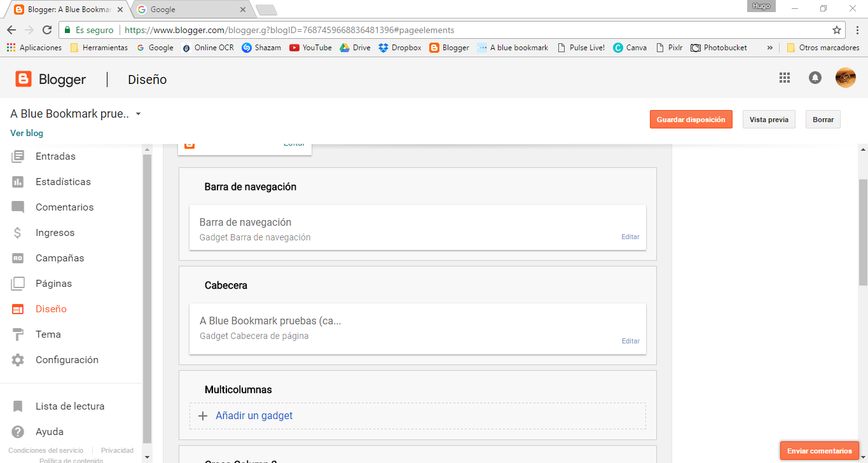Go to Entradas in sidebar menu
The height and width of the screenshot is (463, 868).
55,156
